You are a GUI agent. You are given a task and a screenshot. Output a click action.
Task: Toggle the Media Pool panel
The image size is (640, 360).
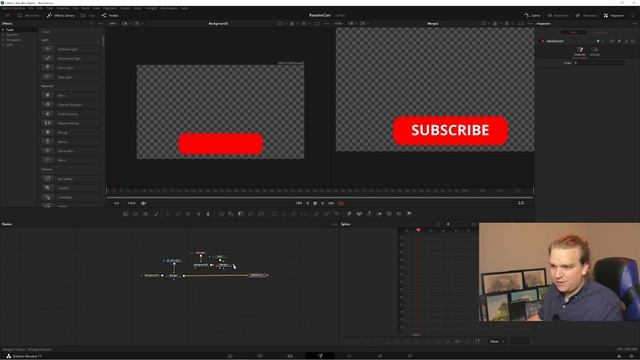(x=29, y=16)
